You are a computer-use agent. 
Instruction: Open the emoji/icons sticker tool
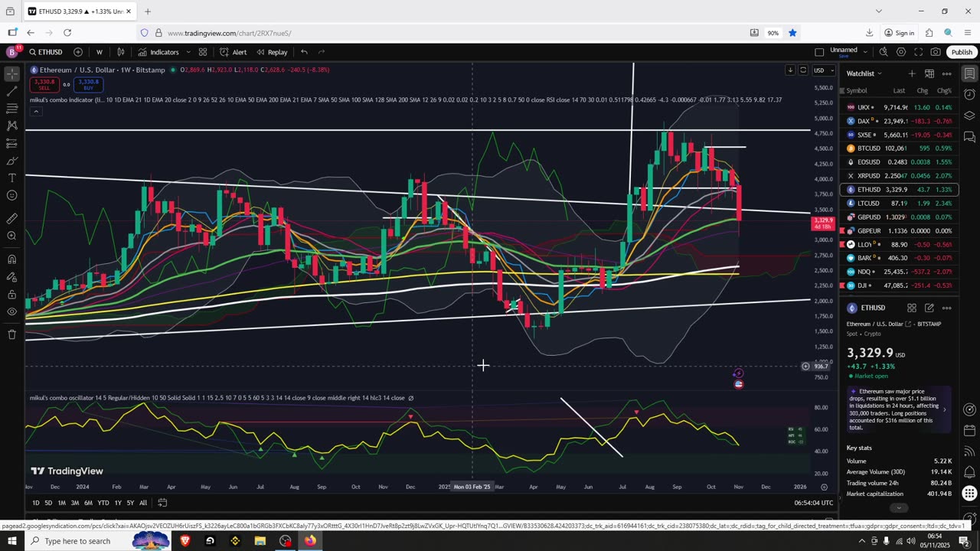11,195
